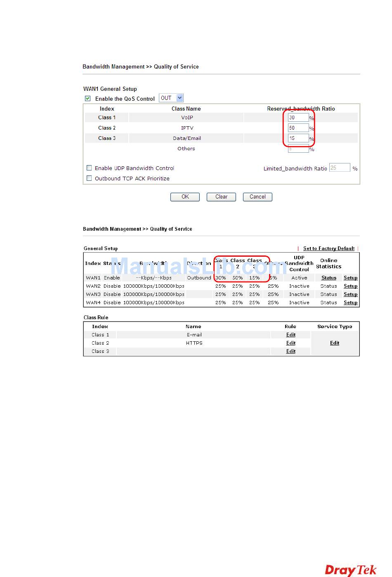Open Setup link for WAN2

click(351, 286)
